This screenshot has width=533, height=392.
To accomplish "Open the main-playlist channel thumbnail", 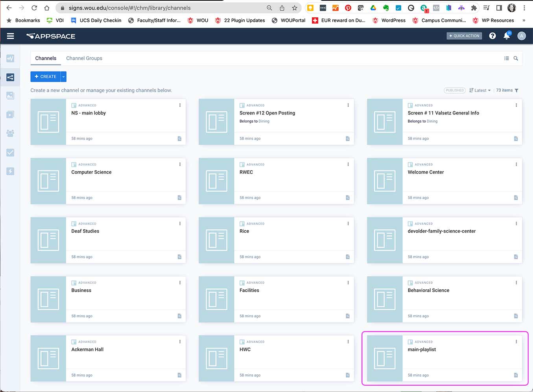I will click(x=384, y=359).
